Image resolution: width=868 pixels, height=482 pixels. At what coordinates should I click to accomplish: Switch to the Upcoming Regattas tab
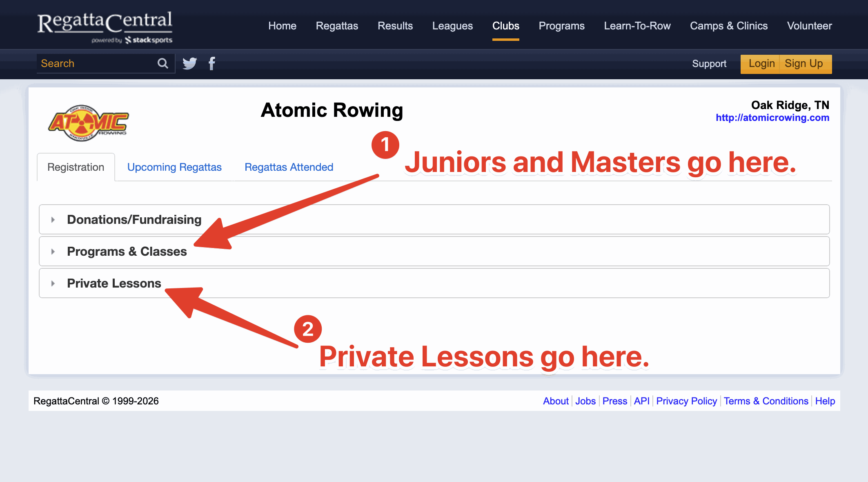[x=174, y=167]
